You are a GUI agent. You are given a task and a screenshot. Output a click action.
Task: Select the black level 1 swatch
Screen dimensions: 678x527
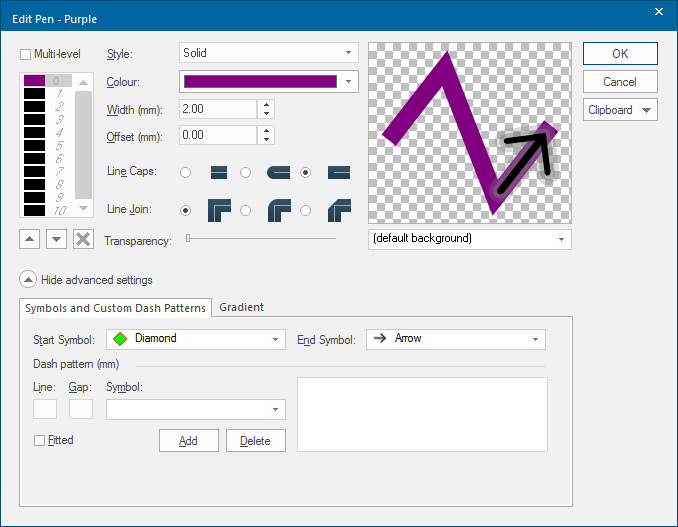point(35,93)
